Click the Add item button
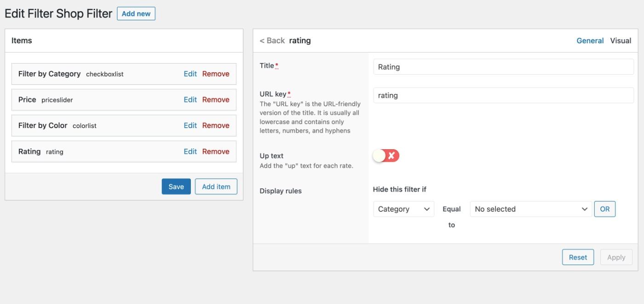 point(216,187)
